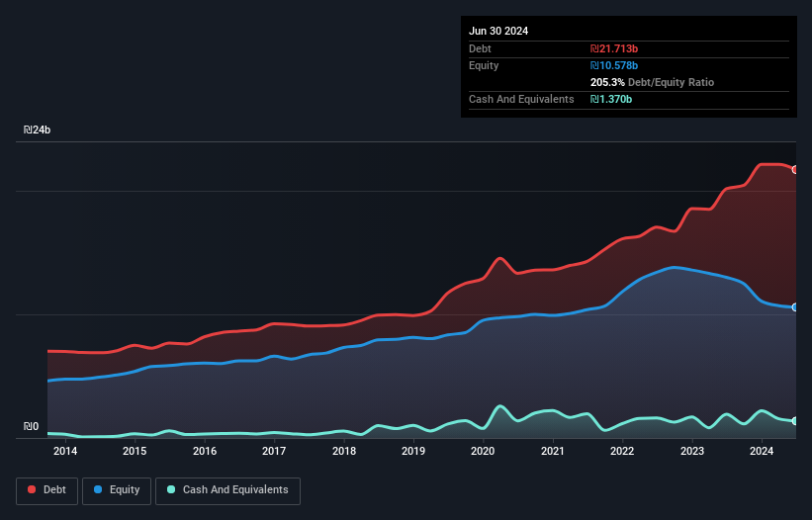This screenshot has height=520, width=812.
Task: Click the 2022 x-axis label
Action: pos(622,451)
